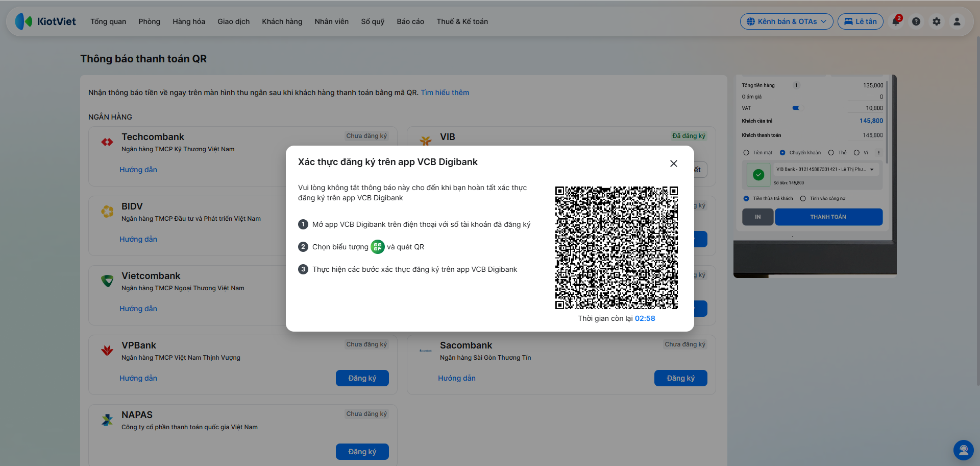Click the Chưa đăng ký status on VPBank

point(366,344)
